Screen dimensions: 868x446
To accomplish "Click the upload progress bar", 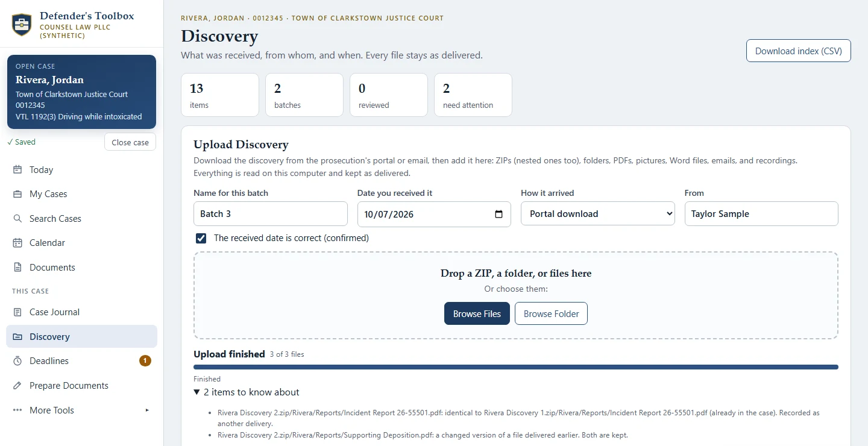I will [x=516, y=367].
